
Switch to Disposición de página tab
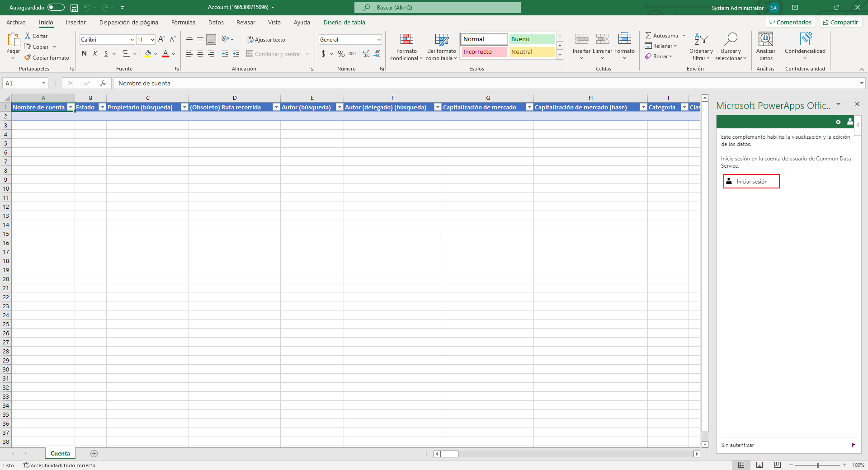[x=129, y=22]
